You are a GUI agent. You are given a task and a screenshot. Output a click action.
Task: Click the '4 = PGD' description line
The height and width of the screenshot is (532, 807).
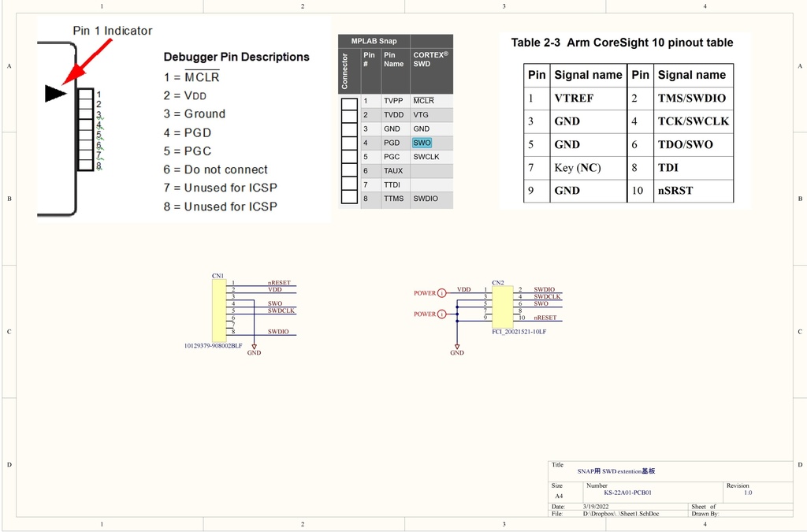(188, 132)
